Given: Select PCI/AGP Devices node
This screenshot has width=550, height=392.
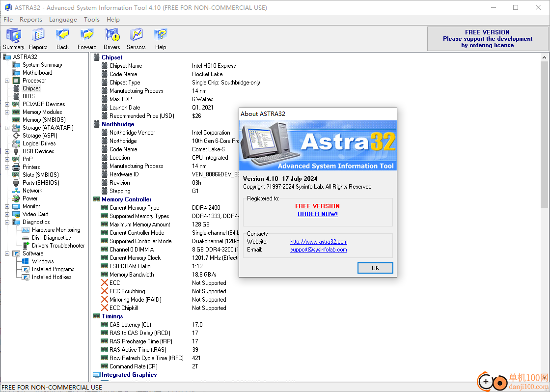Looking at the screenshot, I should point(44,104).
